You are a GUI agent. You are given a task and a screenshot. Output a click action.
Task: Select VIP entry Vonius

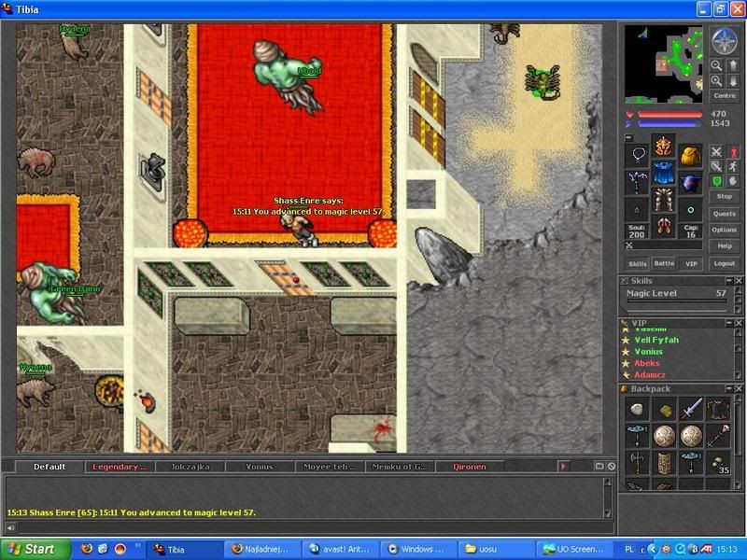[x=648, y=352]
